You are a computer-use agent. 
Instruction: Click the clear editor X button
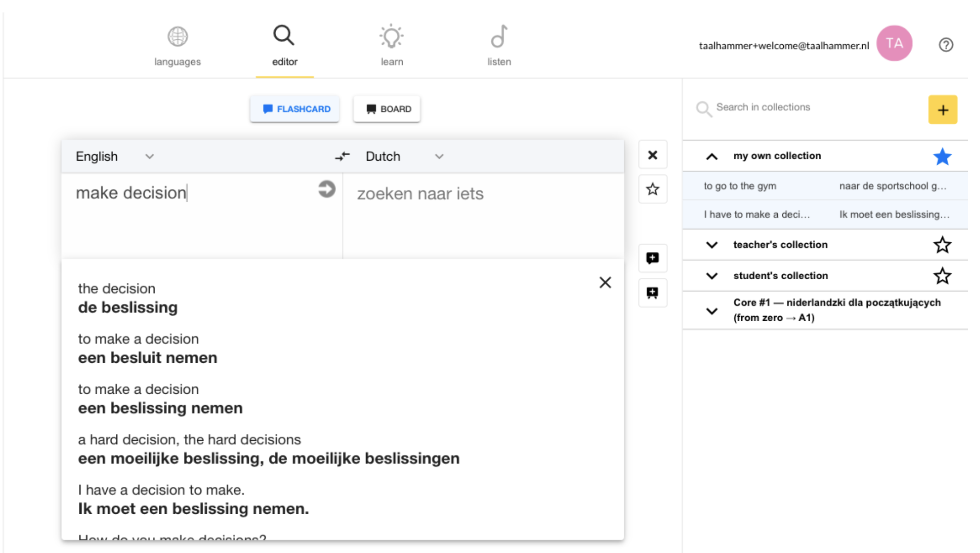point(652,155)
